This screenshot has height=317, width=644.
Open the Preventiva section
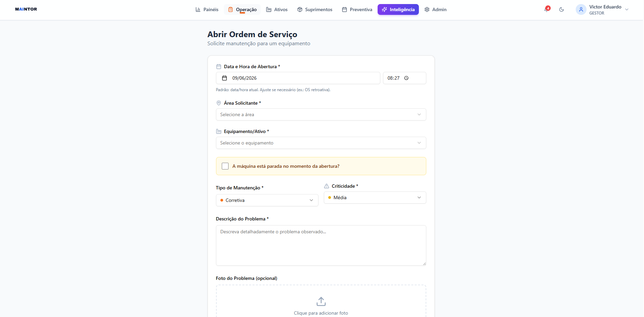[357, 9]
